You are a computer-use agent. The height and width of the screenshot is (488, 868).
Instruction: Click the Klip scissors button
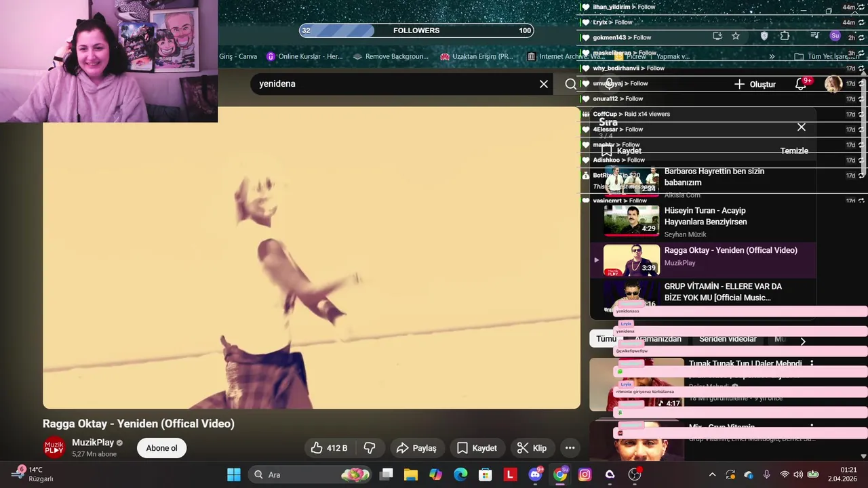(x=532, y=448)
